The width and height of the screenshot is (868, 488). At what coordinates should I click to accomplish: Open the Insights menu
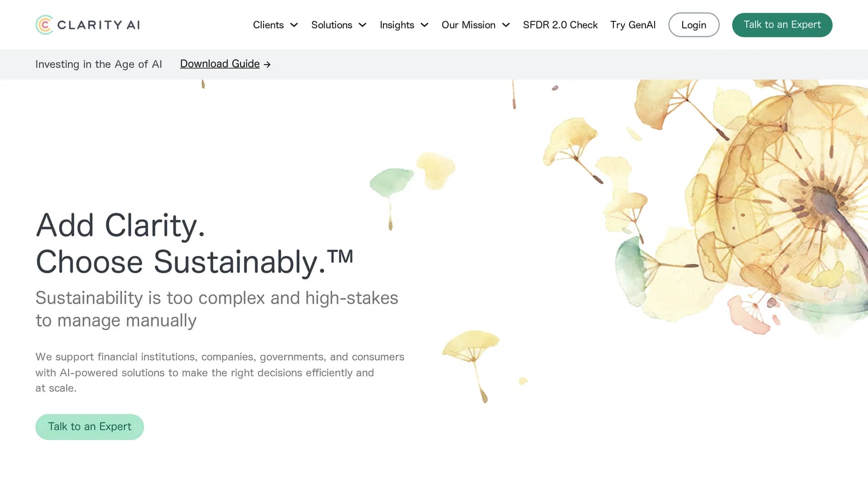397,25
